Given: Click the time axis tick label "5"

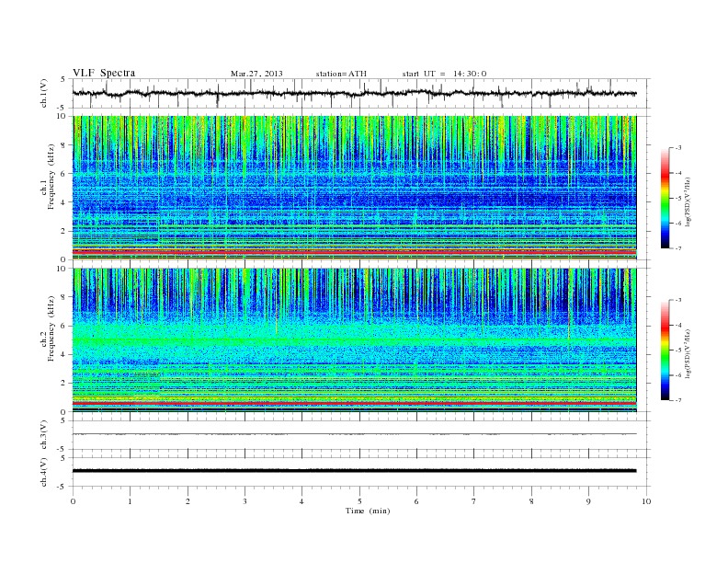Looking at the screenshot, I should click(x=359, y=501).
